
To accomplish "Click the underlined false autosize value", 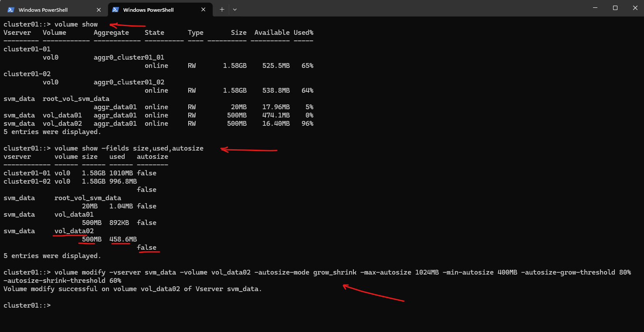I will (x=146, y=248).
